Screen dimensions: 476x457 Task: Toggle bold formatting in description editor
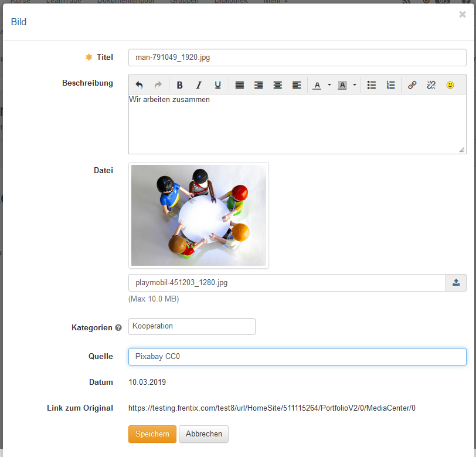click(x=180, y=85)
